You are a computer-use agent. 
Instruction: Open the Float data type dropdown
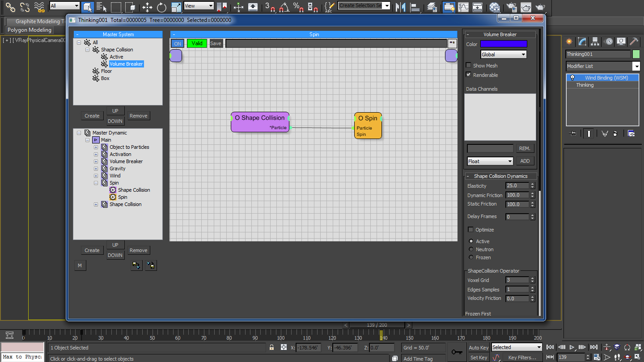[x=490, y=161]
